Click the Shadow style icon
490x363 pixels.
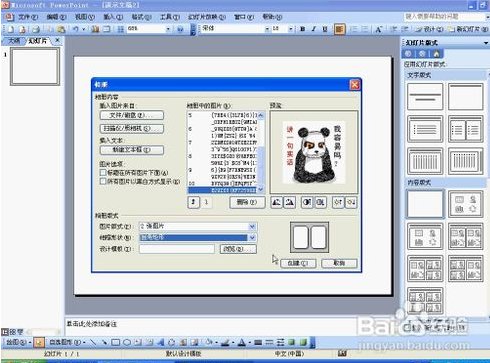point(292,342)
